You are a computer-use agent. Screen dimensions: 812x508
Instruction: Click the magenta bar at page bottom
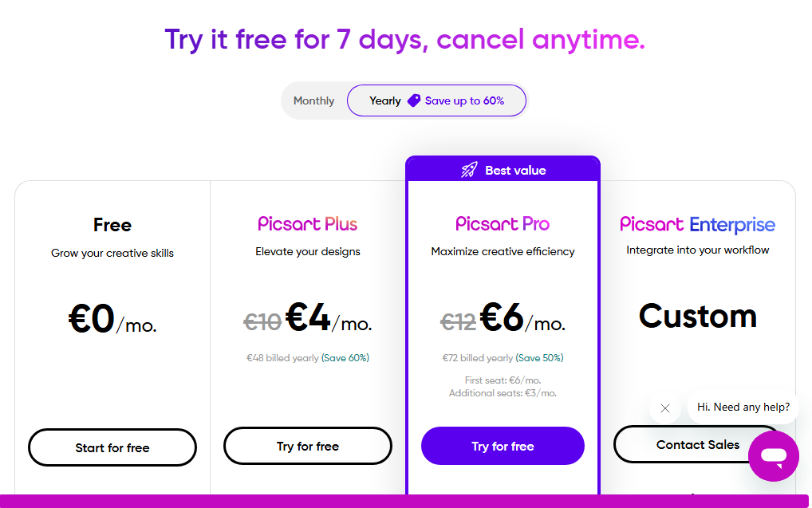[404, 502]
